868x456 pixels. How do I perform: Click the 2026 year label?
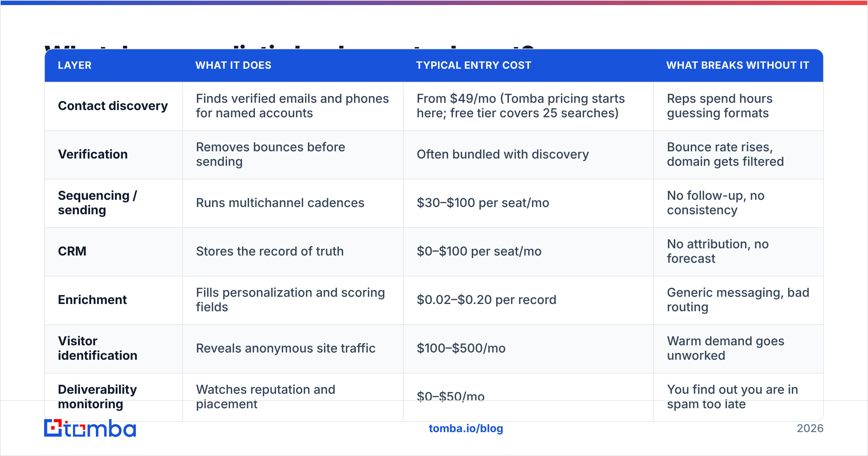810,428
